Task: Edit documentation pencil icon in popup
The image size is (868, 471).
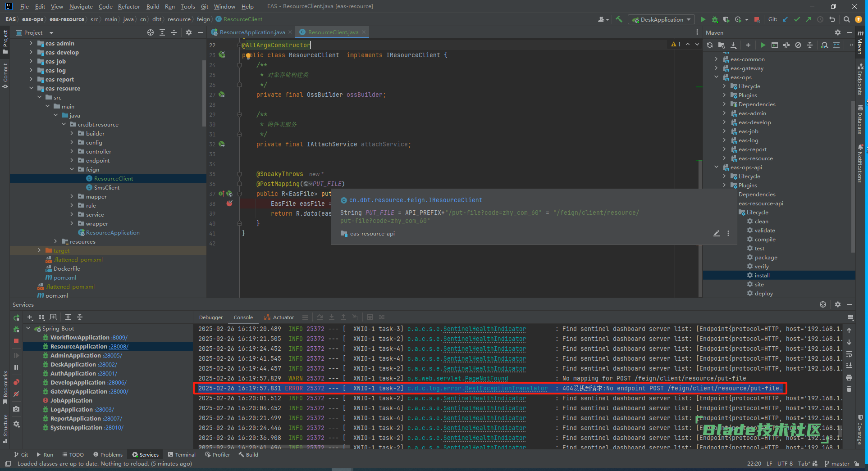Action: click(x=717, y=233)
